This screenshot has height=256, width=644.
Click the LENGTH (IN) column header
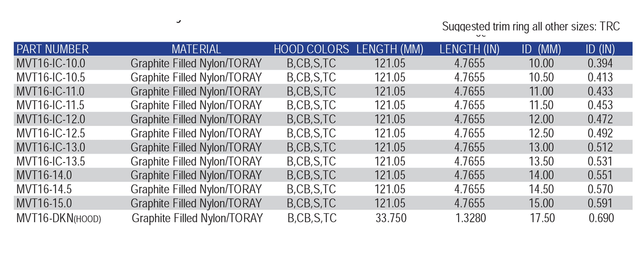(x=469, y=49)
